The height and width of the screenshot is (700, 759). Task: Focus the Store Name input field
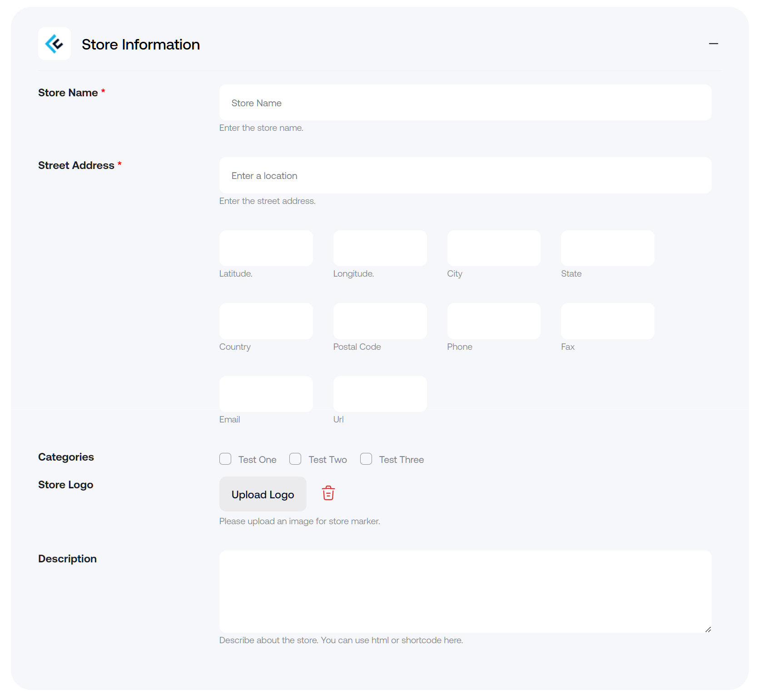[x=465, y=103]
